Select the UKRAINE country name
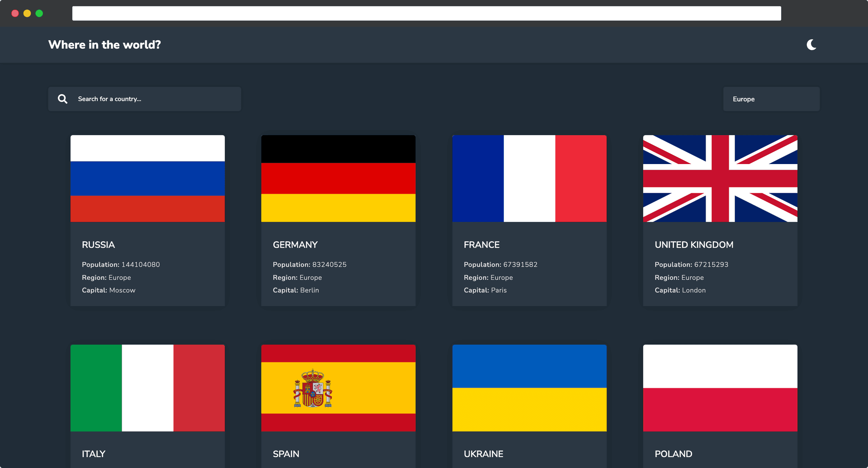868x468 pixels. [x=484, y=454]
